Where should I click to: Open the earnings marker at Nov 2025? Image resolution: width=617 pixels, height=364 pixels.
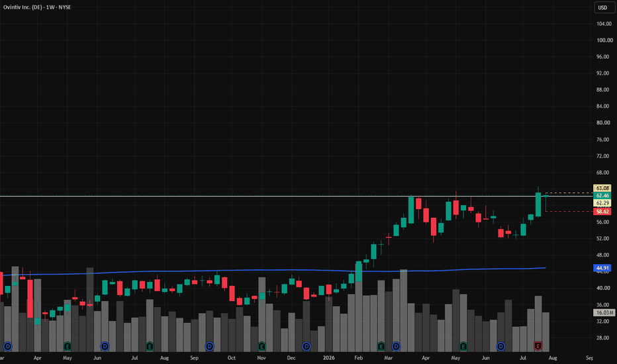[261, 346]
